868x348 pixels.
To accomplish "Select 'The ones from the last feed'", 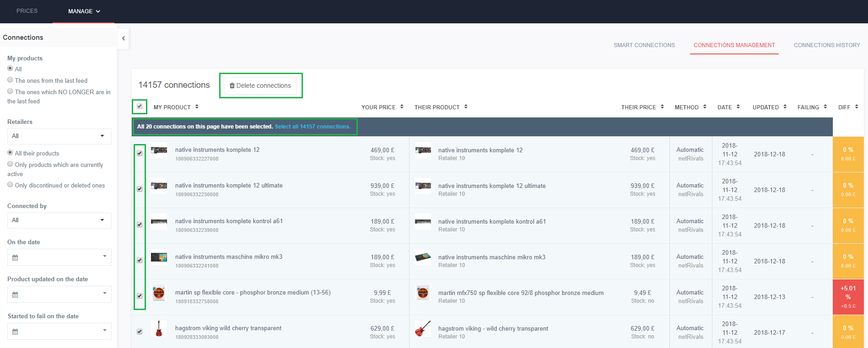I will tap(10, 80).
